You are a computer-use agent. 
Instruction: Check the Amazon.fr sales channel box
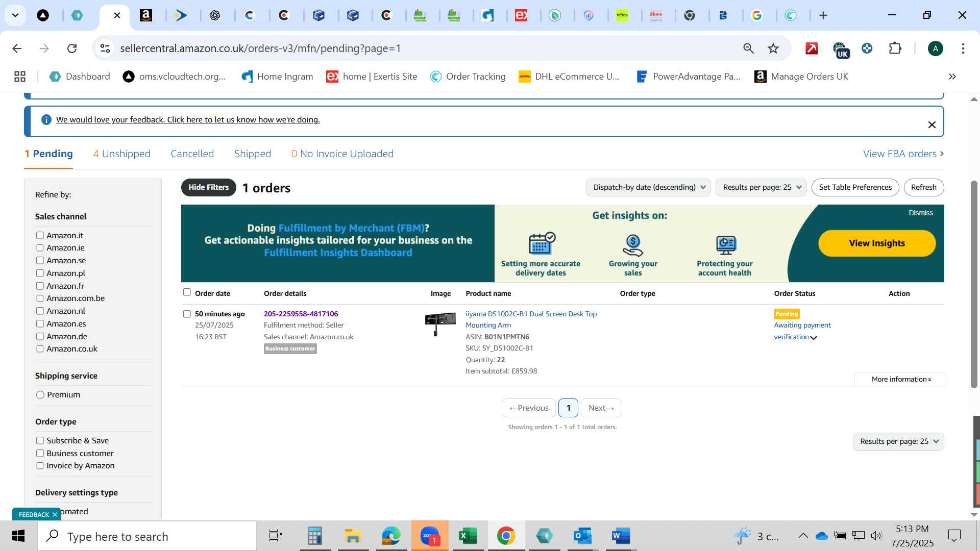40,286
